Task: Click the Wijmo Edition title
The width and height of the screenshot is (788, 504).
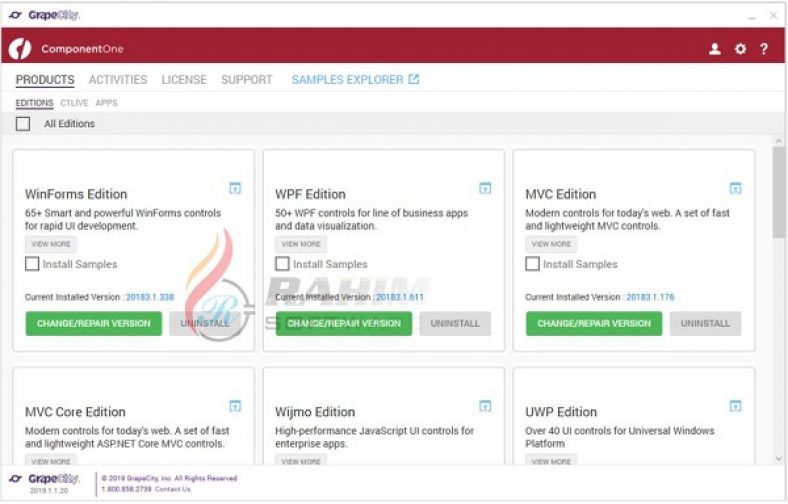Action: [x=315, y=412]
